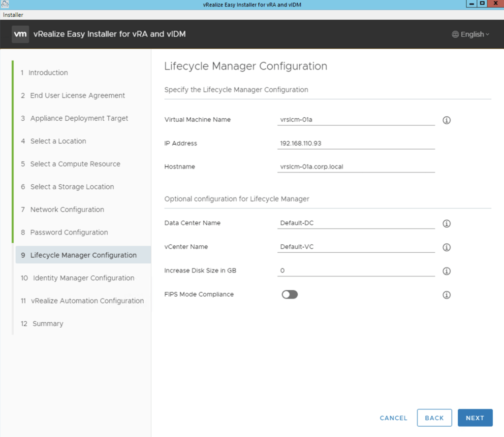
Task: Click the Increase Disk Size field
Action: (x=356, y=270)
